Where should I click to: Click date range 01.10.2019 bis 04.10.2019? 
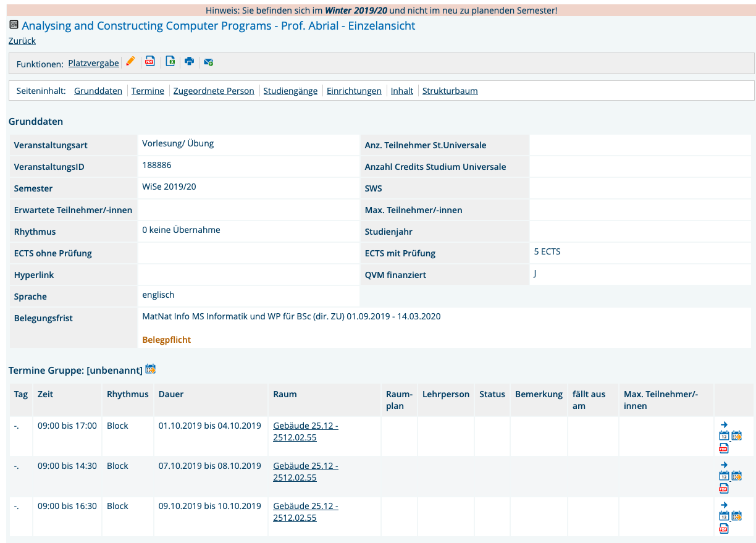click(210, 426)
